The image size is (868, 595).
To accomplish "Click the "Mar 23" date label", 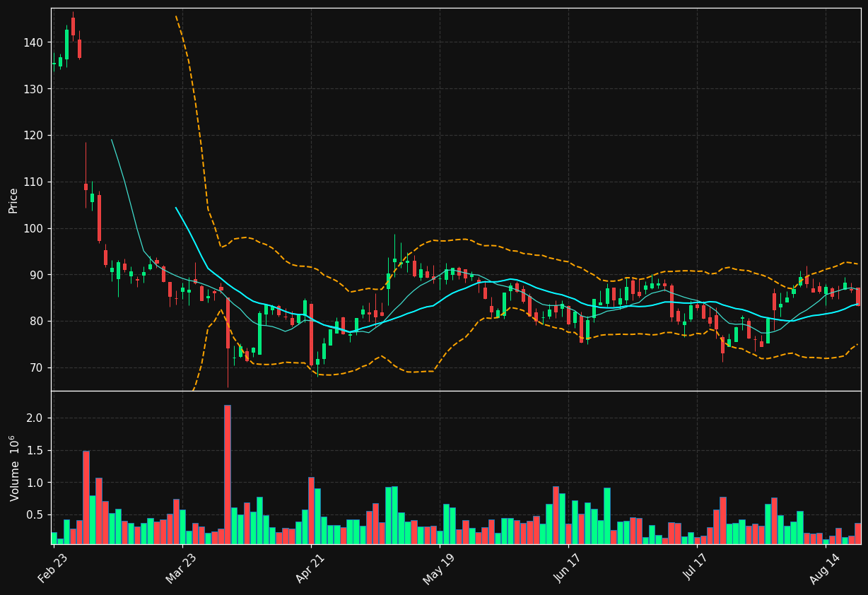I will 182,567.
